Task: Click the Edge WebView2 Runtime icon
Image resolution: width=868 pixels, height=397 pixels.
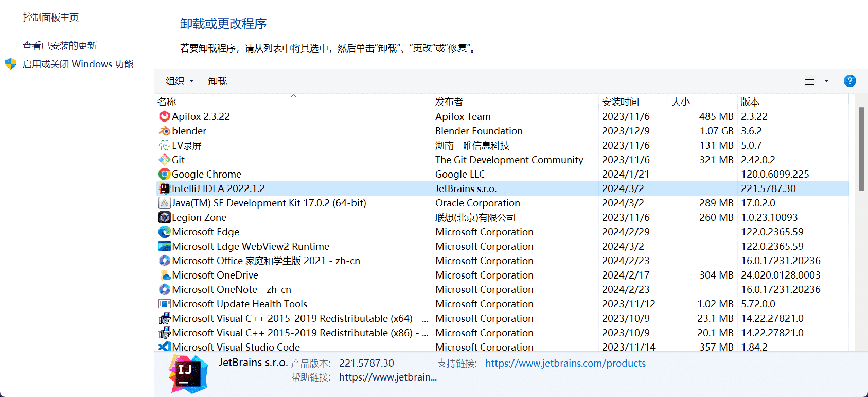Action: (164, 246)
